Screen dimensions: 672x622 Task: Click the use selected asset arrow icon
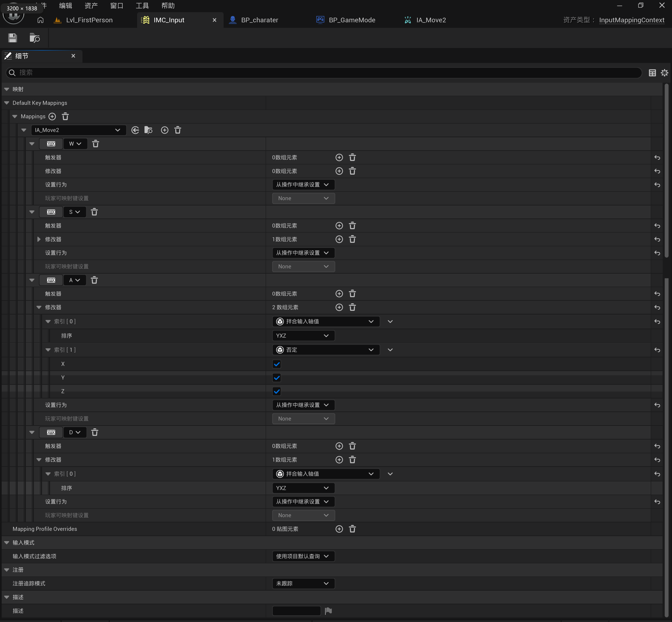pos(135,130)
